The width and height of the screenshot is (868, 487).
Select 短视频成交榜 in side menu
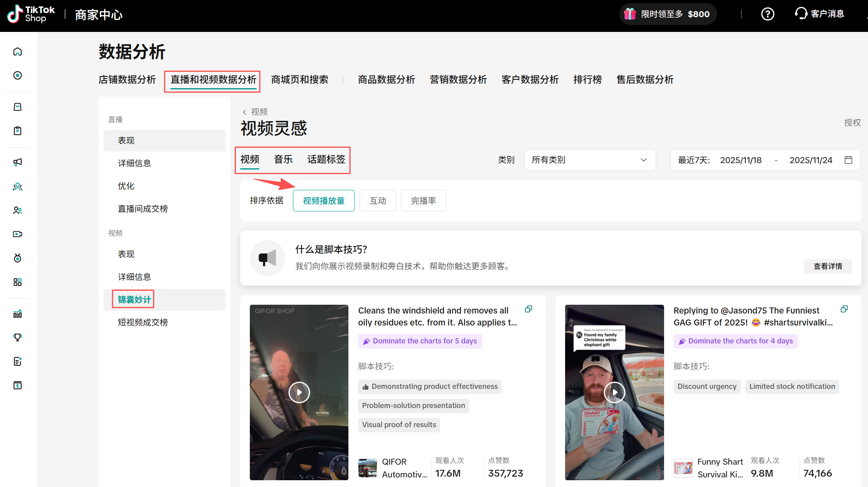tap(164, 323)
